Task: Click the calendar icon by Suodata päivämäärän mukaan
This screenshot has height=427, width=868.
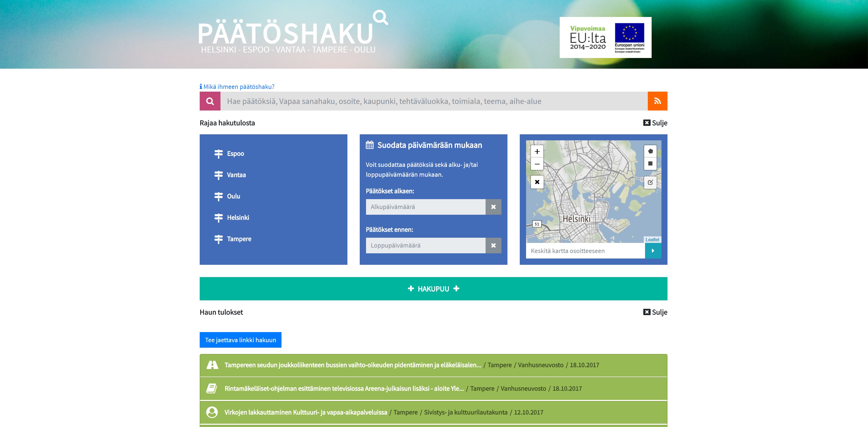Action: tap(370, 145)
